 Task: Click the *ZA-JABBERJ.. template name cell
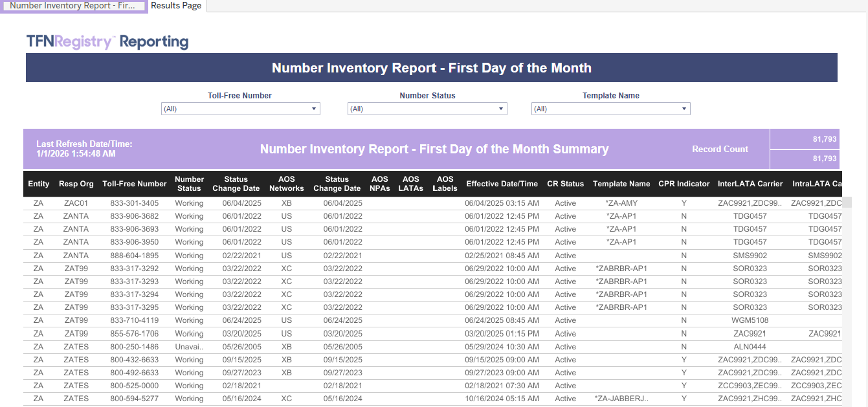pyautogui.click(x=621, y=399)
